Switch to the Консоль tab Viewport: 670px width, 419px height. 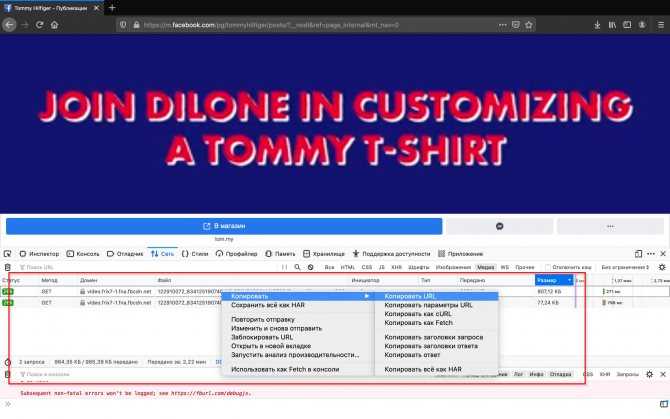83,254
